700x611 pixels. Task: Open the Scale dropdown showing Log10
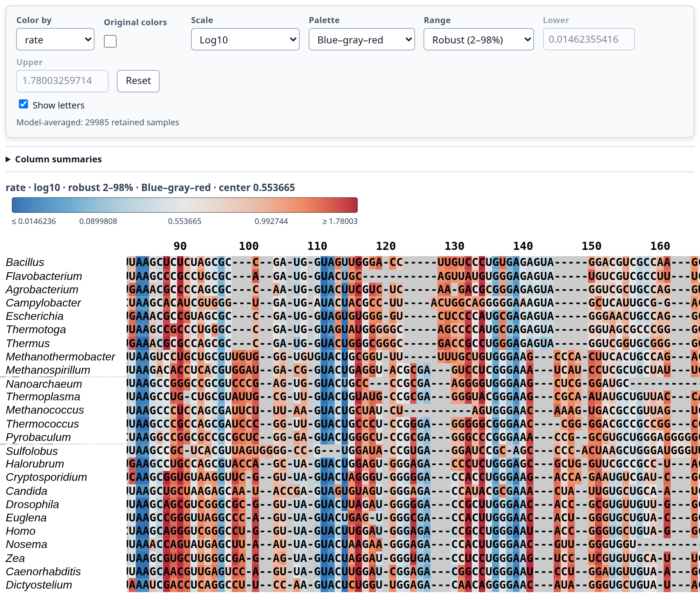pos(245,39)
